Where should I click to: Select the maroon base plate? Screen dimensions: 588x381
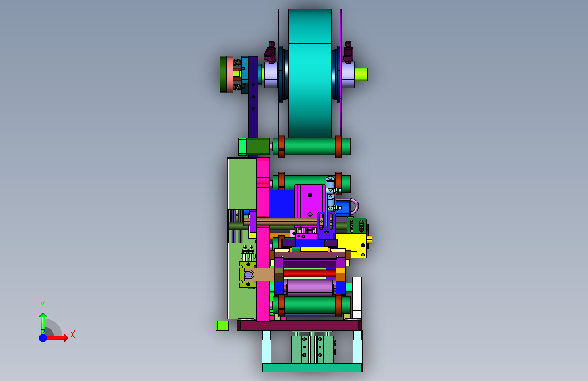[299, 325]
